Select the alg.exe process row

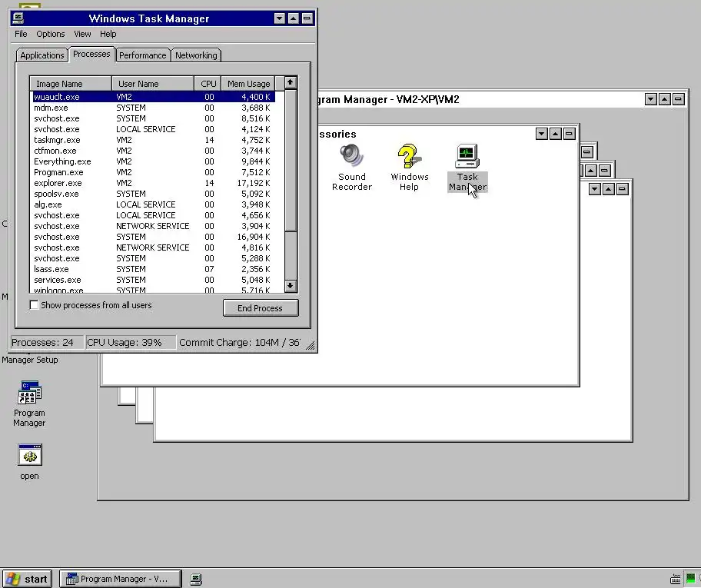[154, 204]
